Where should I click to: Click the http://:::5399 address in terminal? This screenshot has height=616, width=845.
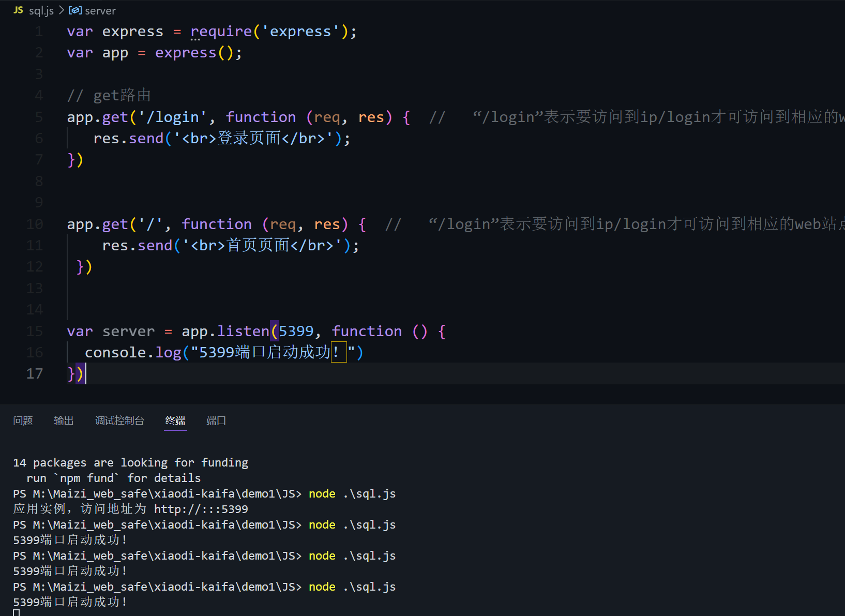tap(201, 508)
